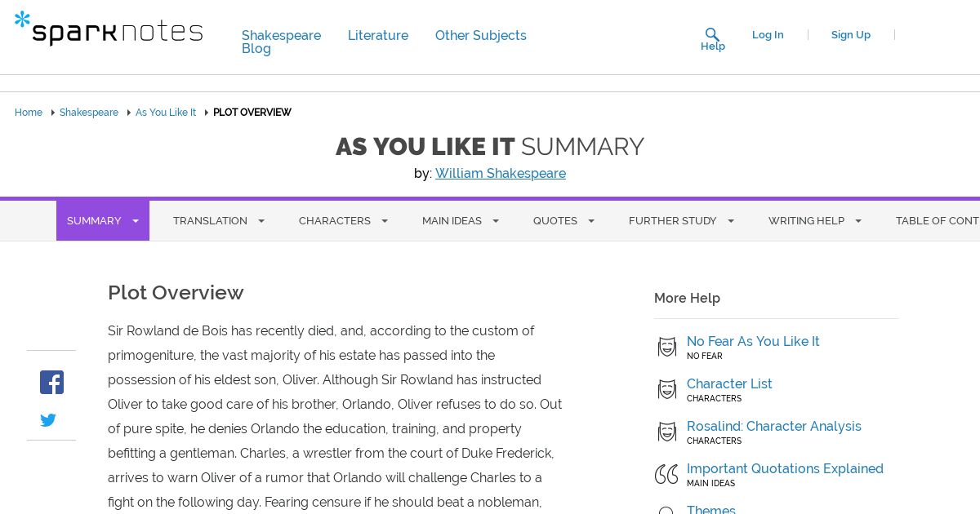Share page on Facebook icon
Screen dimensions: 980x514
(x=51, y=382)
